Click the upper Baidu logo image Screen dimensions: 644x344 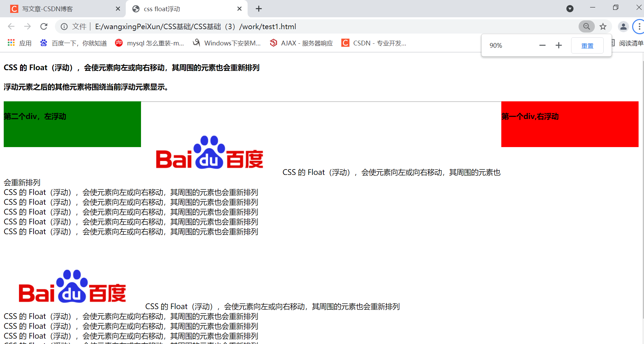(209, 152)
